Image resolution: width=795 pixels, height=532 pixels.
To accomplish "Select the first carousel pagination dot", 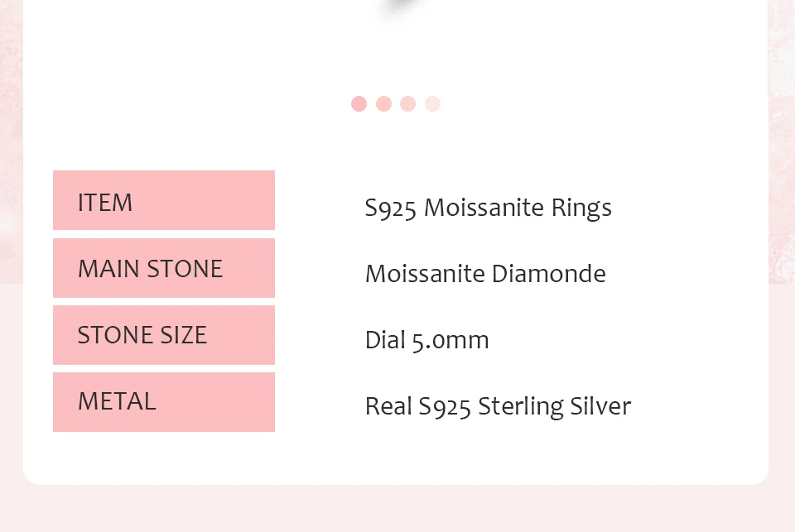I will pos(359,103).
